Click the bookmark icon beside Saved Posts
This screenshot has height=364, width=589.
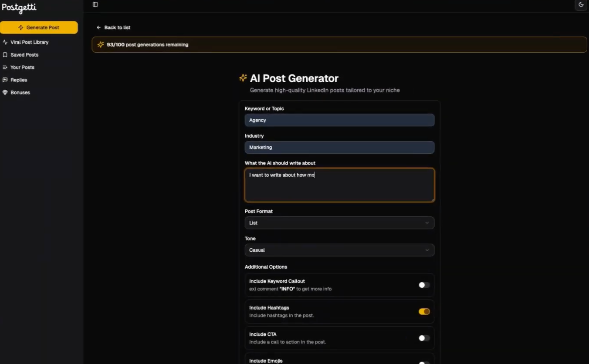pos(4,54)
